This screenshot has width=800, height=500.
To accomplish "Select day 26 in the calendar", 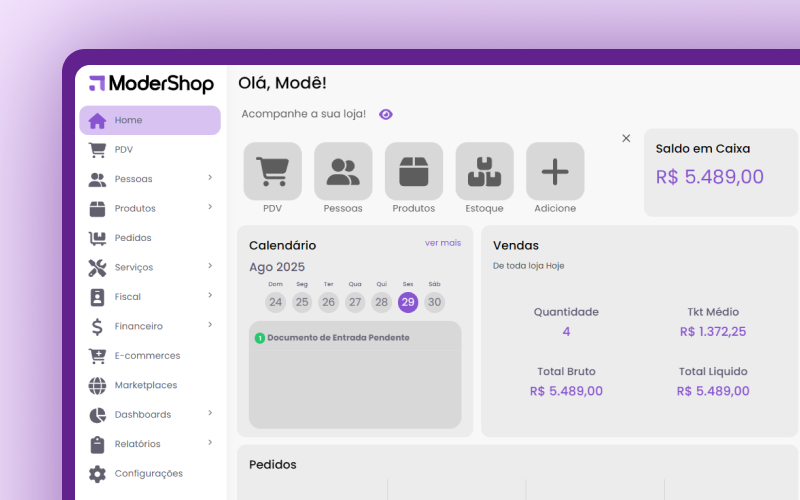I will click(329, 302).
